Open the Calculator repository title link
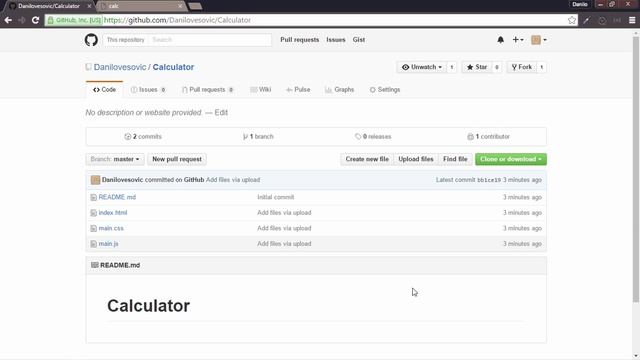This screenshot has width=640, height=360. [173, 67]
